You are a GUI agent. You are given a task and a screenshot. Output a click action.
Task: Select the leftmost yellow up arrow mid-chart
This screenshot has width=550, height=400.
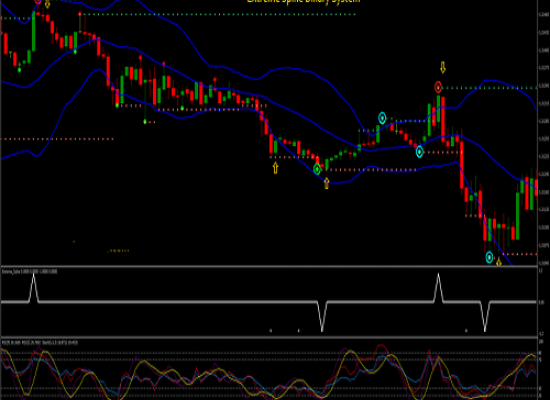(275, 168)
